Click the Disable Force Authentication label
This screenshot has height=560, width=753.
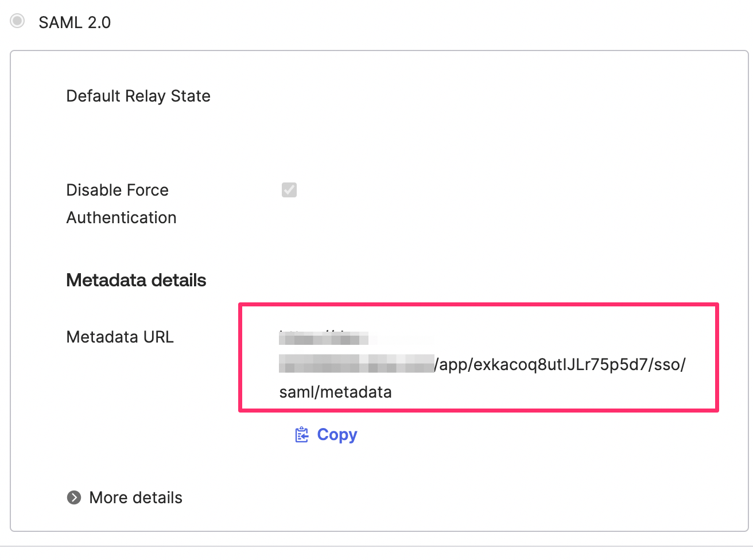pyautogui.click(x=122, y=204)
